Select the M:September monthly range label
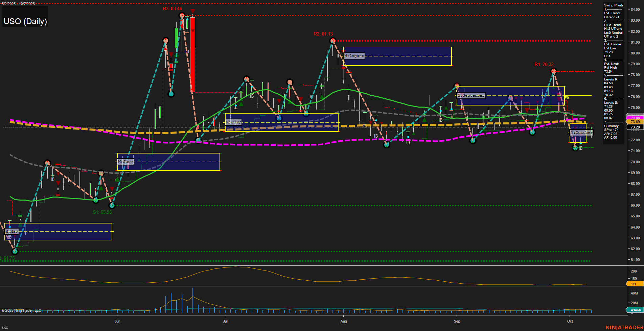644x331 pixels. tap(471, 96)
